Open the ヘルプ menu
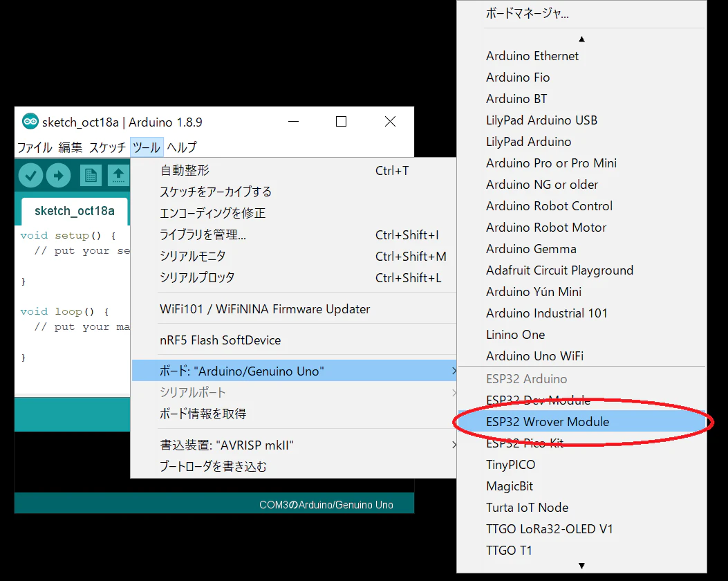Image resolution: width=728 pixels, height=581 pixels. pyautogui.click(x=182, y=147)
